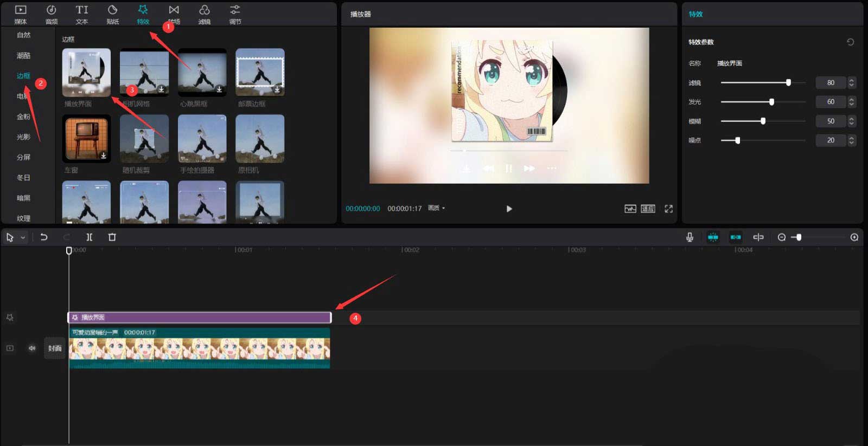This screenshot has width=868, height=446.
Task: Undo the last edit
Action: [44, 237]
